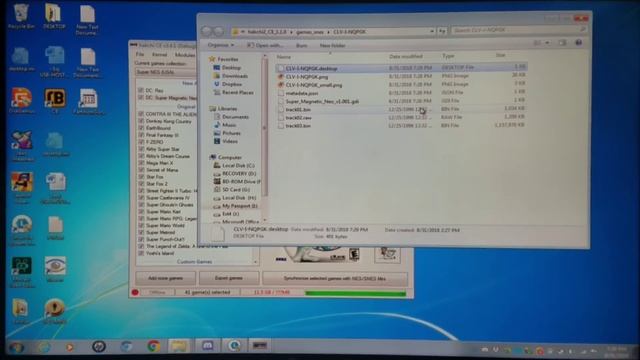Viewport: 640px width, 360px height.
Task: Change Explorer view icon
Action: (x=538, y=42)
